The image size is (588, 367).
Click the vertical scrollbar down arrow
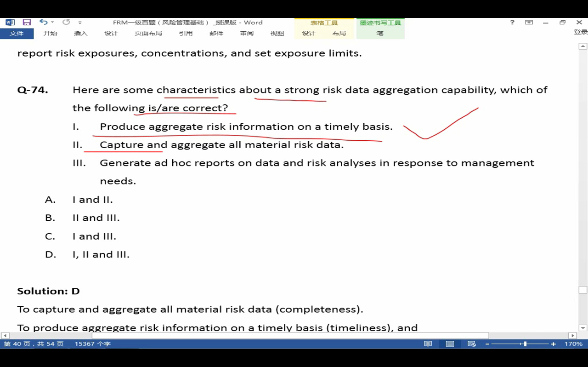[x=583, y=328]
